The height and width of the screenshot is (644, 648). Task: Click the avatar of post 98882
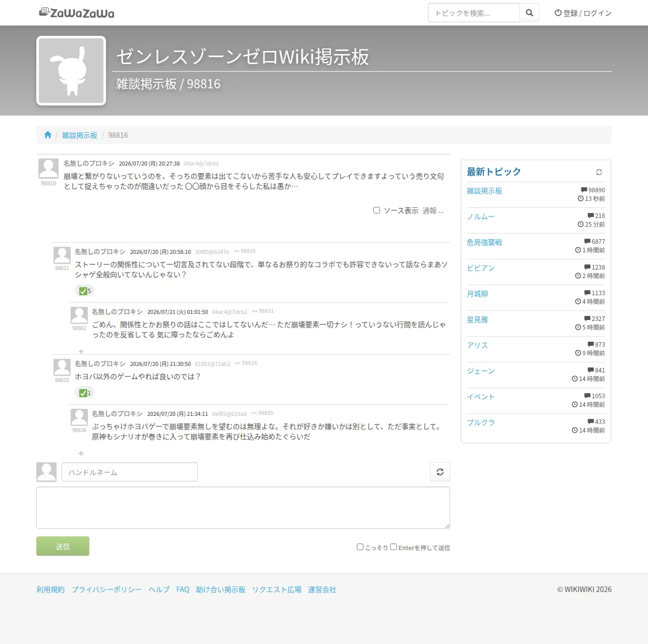click(79, 315)
